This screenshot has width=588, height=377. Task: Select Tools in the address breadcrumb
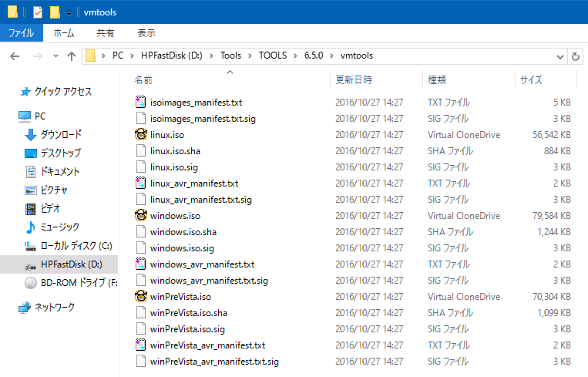[230, 56]
